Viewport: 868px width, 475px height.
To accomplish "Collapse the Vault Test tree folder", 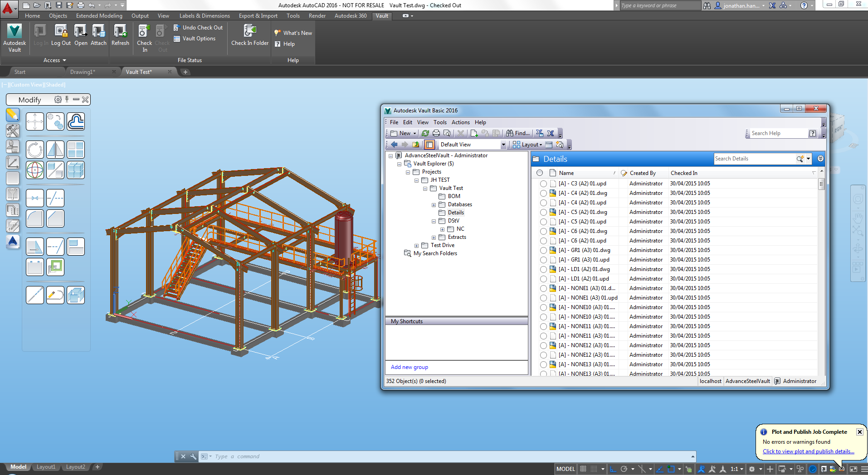I will click(x=425, y=189).
